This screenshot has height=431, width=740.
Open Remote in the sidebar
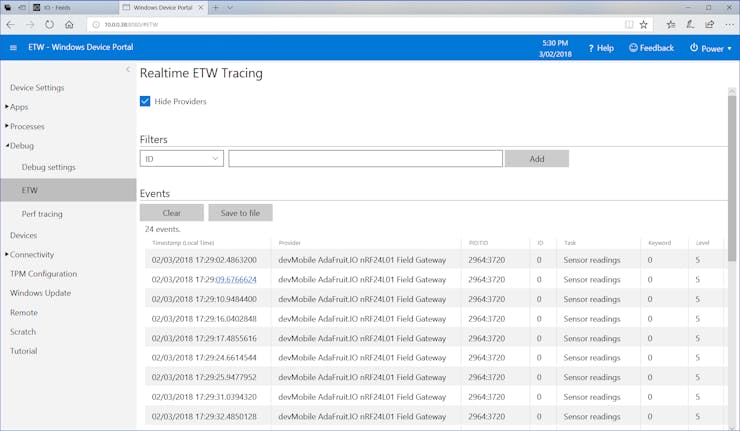point(24,313)
